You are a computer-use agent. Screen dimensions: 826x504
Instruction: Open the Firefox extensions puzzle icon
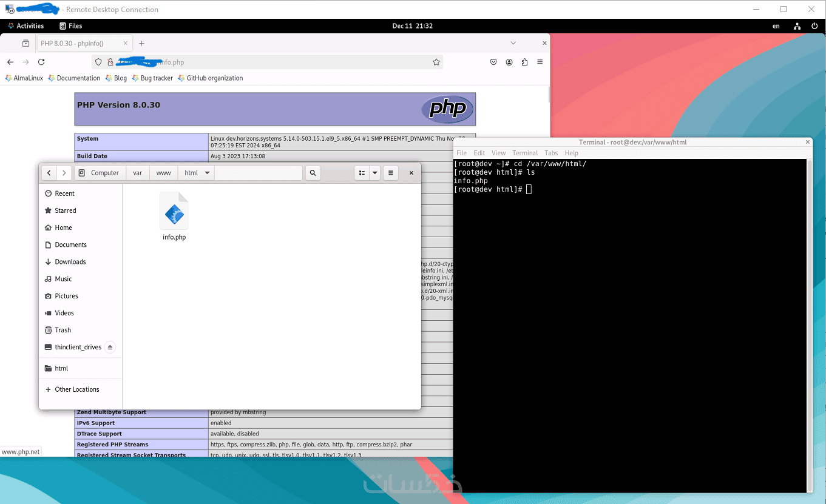coord(524,62)
